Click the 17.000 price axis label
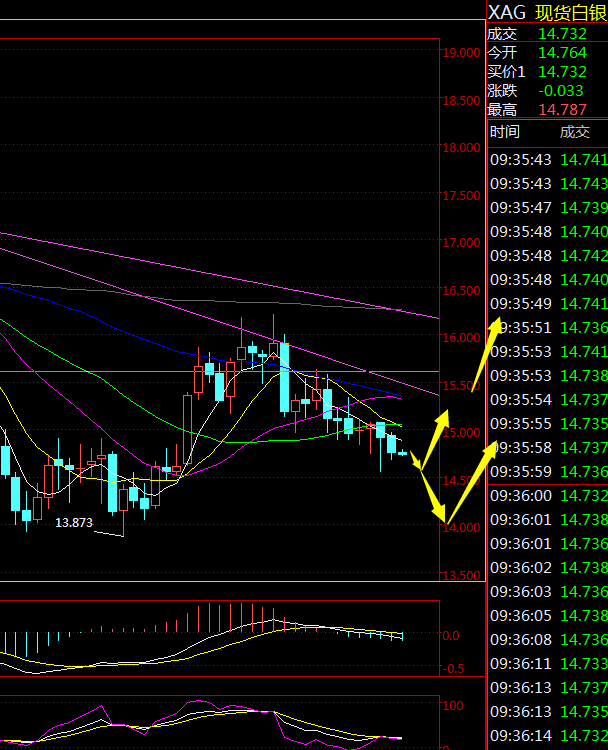Screen dimensions: 608x750 point(461,243)
